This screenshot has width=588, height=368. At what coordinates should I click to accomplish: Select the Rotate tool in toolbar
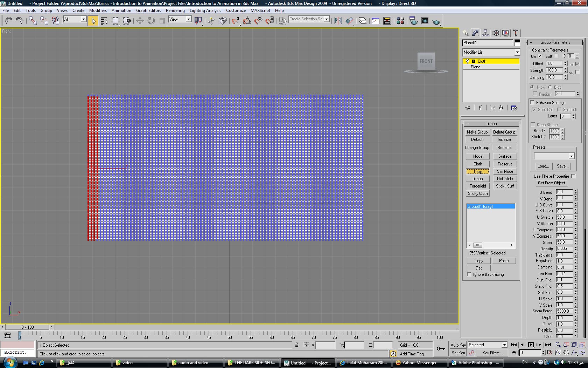click(151, 21)
